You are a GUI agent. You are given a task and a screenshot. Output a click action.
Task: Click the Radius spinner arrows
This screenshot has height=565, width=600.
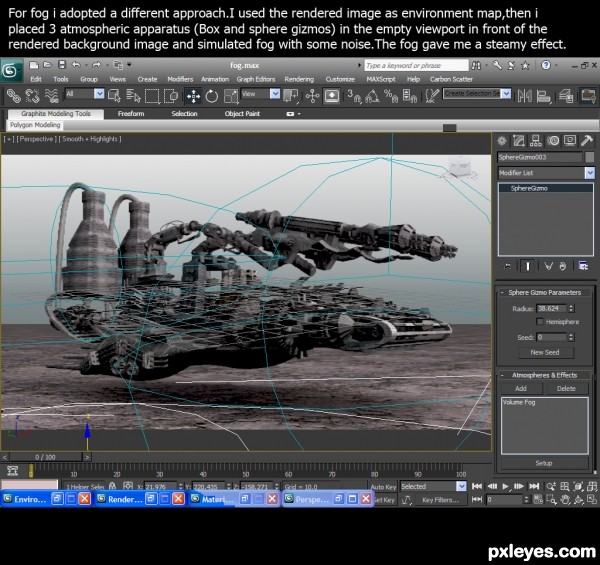click(x=571, y=308)
